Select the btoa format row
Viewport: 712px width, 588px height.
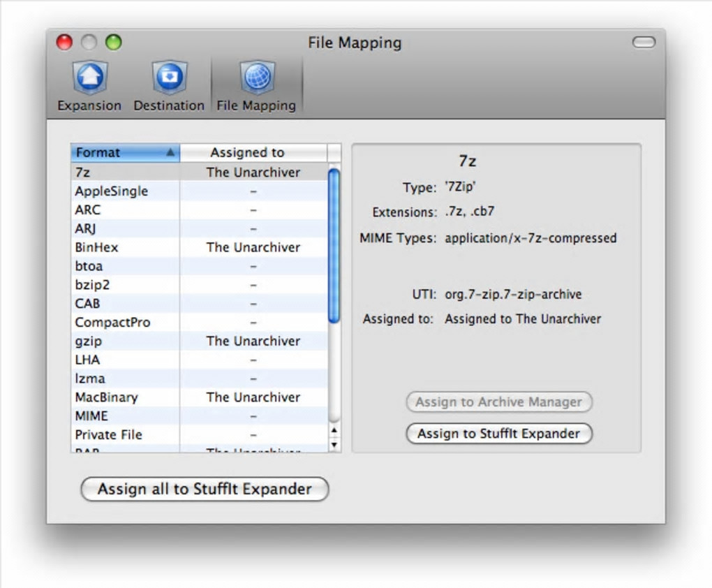pos(199,266)
